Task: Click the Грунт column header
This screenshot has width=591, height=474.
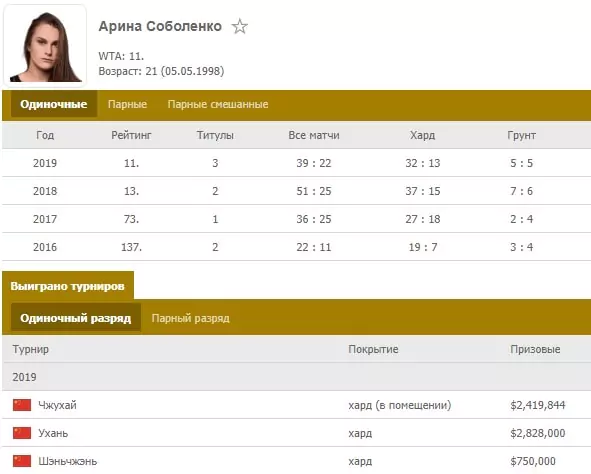Action: (x=522, y=135)
